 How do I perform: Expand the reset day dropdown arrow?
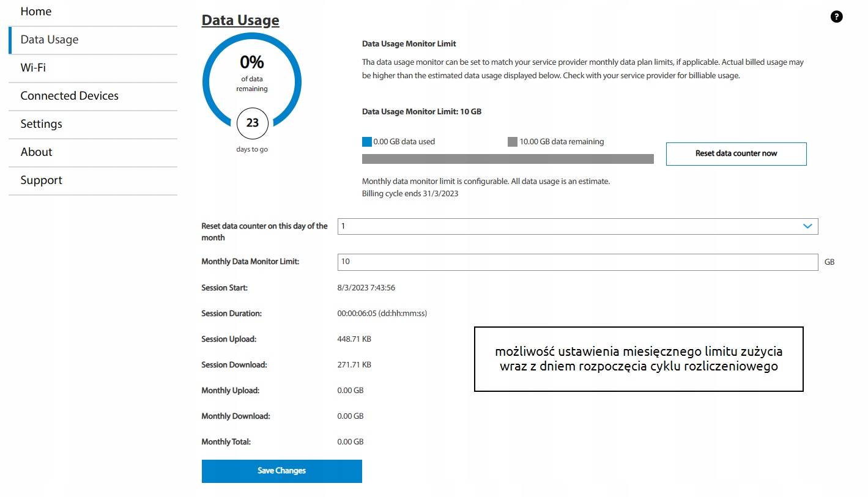coord(807,226)
